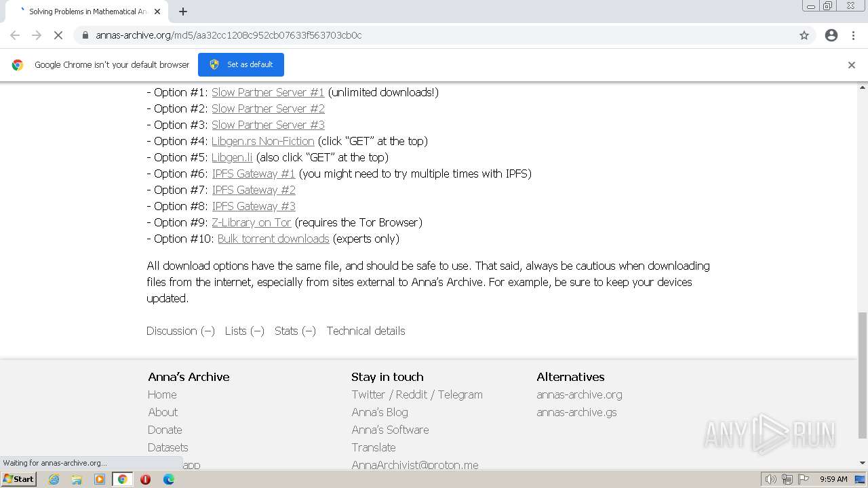Dismiss the default browser infobar
This screenshot has width=868, height=488.
click(x=852, y=65)
